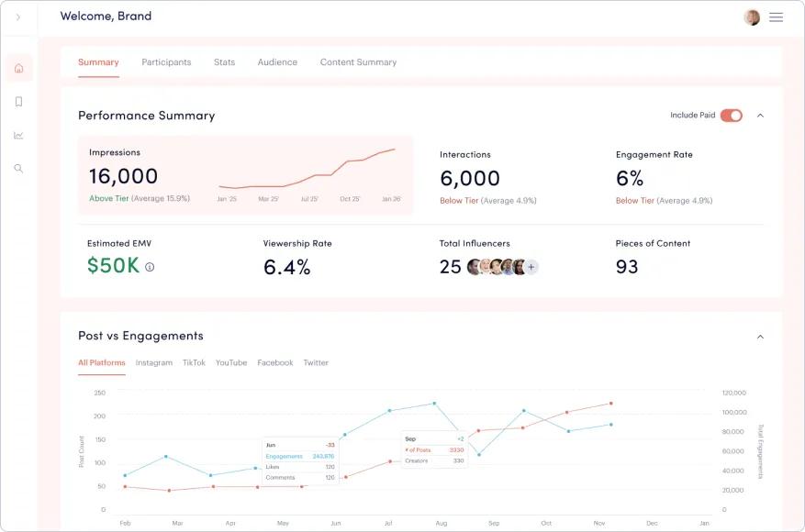Open the analytics chart icon in sidebar
805x532 pixels.
(18, 136)
